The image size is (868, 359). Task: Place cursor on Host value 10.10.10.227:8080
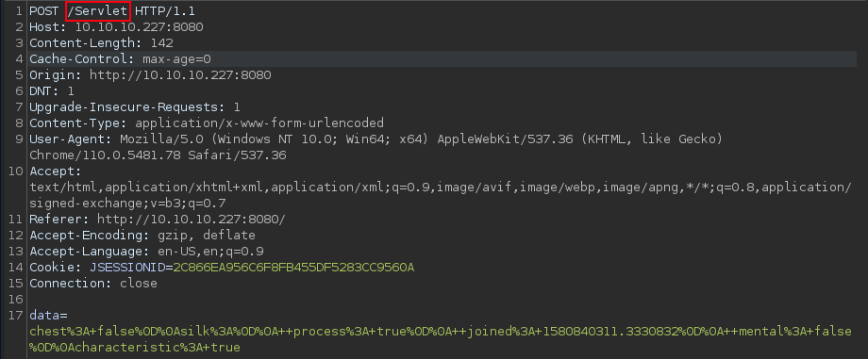(139, 26)
